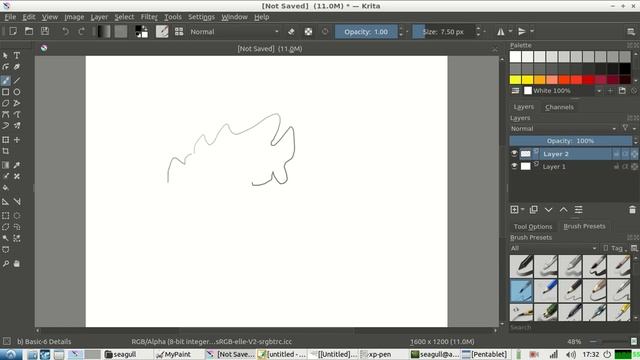Toggle preserve alpha
This screenshot has width=640, height=360.
308,31
